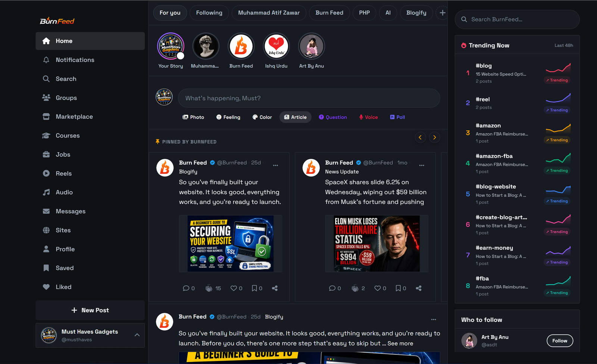Open the Audio section
This screenshot has height=364, width=597.
click(90, 192)
